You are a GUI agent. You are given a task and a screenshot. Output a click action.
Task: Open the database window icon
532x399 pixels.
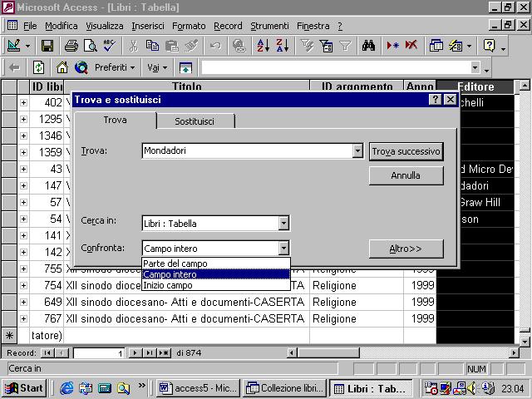[x=436, y=46]
